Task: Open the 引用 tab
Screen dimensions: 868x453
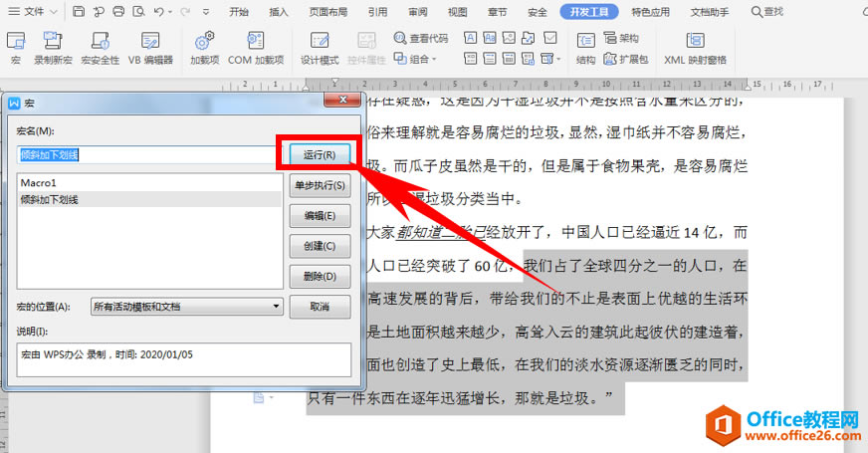Action: (x=377, y=12)
